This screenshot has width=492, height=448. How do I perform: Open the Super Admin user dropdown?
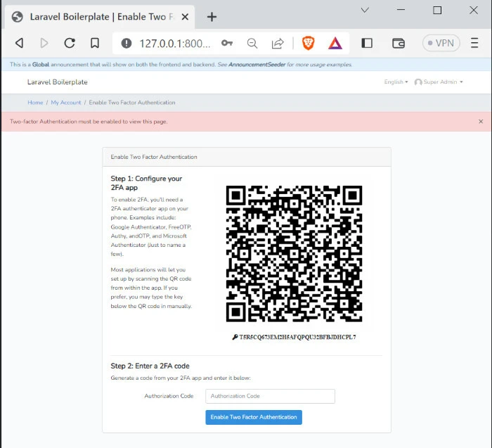[x=439, y=82]
